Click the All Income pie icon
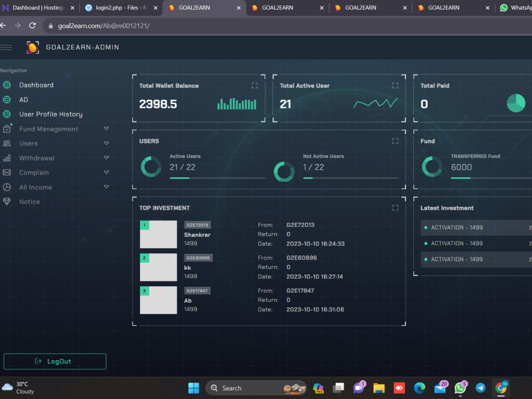532x399 pixels. coord(7,187)
